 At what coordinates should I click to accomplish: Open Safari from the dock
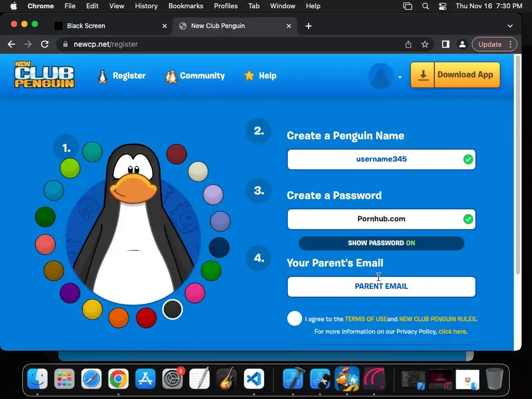pyautogui.click(x=91, y=379)
